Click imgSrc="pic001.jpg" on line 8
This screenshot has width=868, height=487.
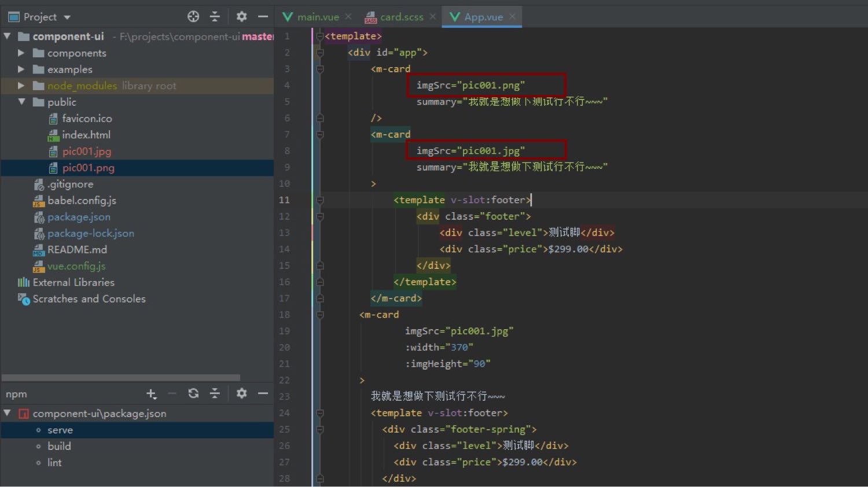click(x=470, y=151)
